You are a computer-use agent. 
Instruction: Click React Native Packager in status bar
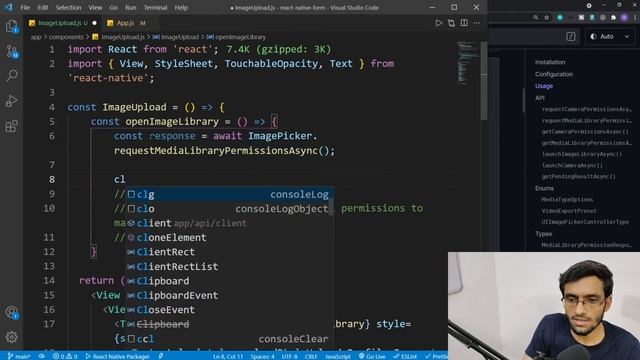click(117, 356)
